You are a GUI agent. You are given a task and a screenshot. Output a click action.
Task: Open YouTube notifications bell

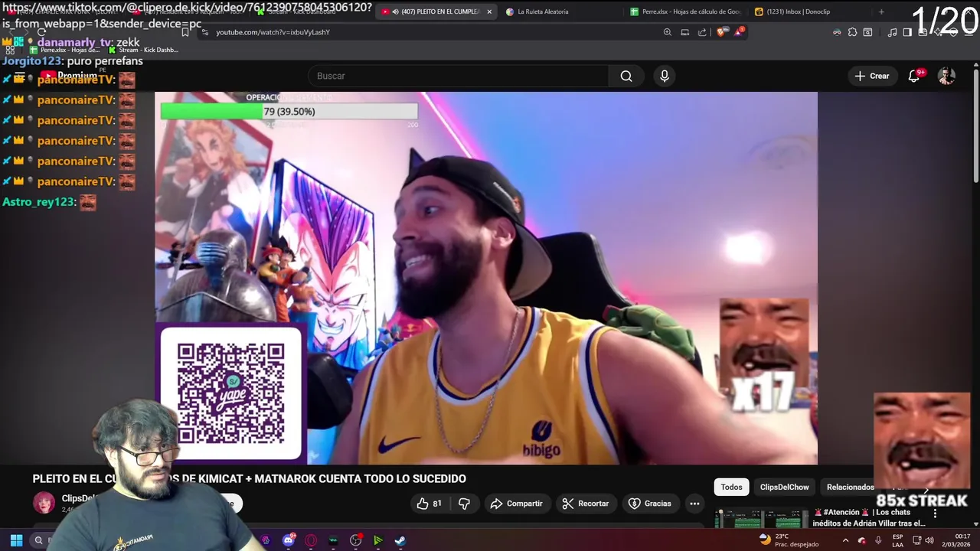[x=914, y=76]
